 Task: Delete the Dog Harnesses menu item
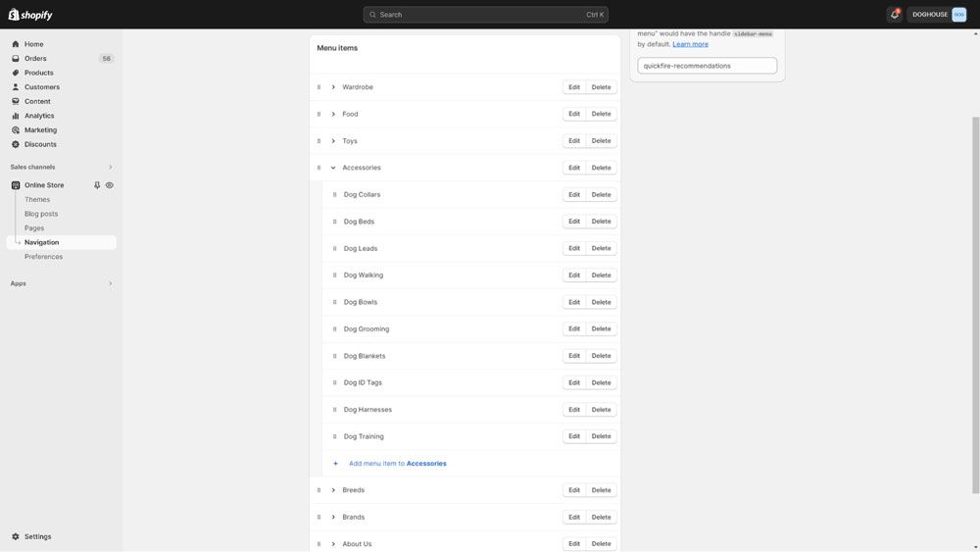(601, 410)
